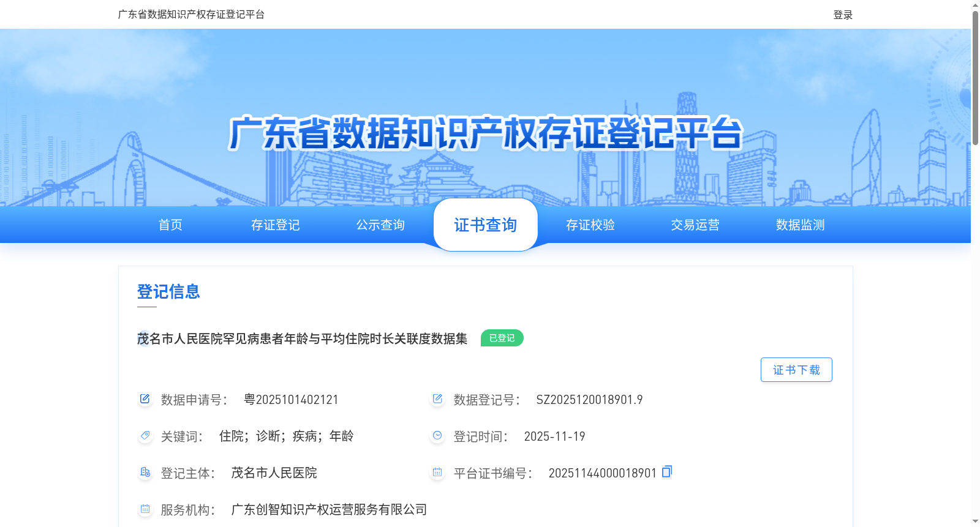Click the edit icon beside 数据申请号
Viewport: 980px width, 527px height.
tap(145, 399)
